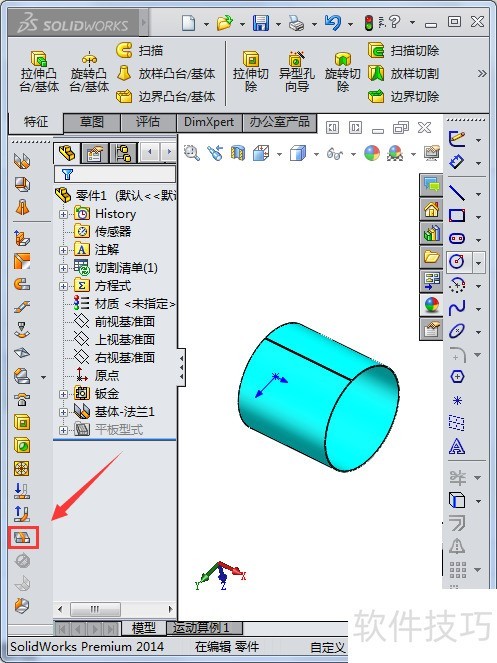The height and width of the screenshot is (663, 497).
Task: Toggle the hide/show items glasses icon
Action: 335,153
